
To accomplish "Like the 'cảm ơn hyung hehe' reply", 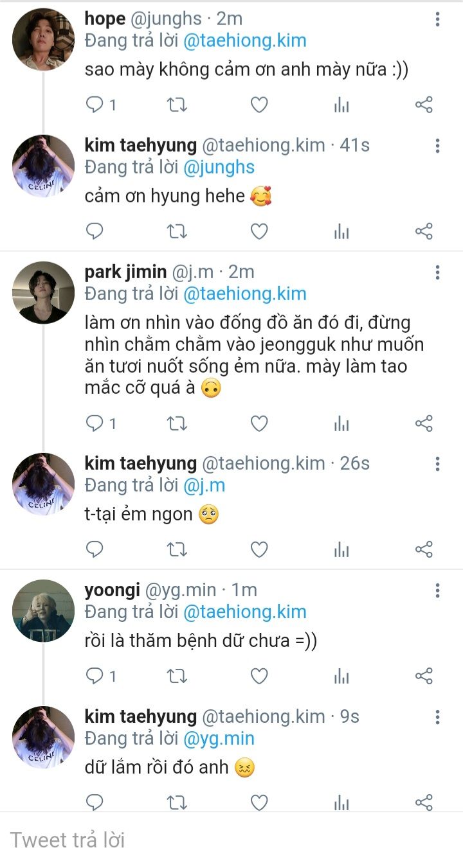I will point(259,231).
